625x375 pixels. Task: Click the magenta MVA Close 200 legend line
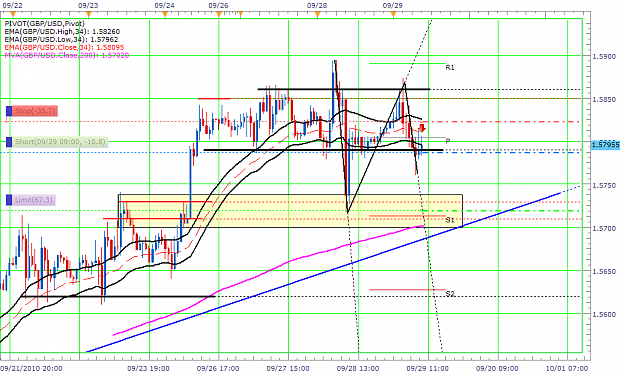[x=67, y=55]
